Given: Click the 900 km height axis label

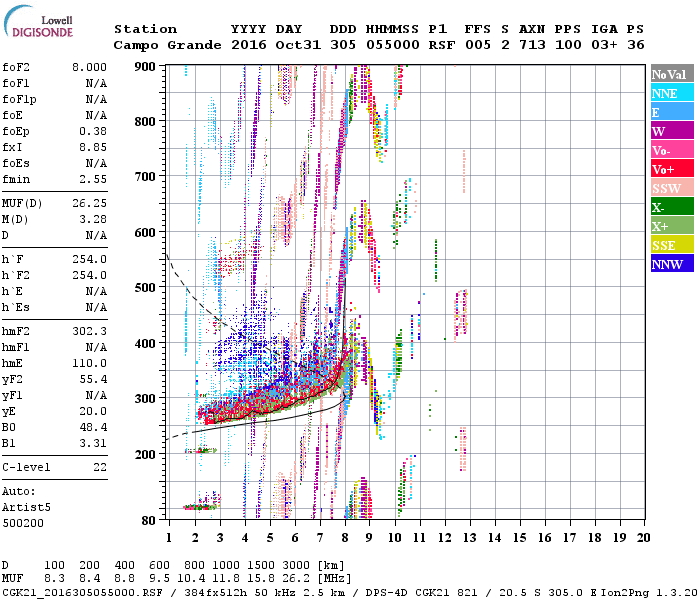Looking at the screenshot, I should (x=145, y=67).
